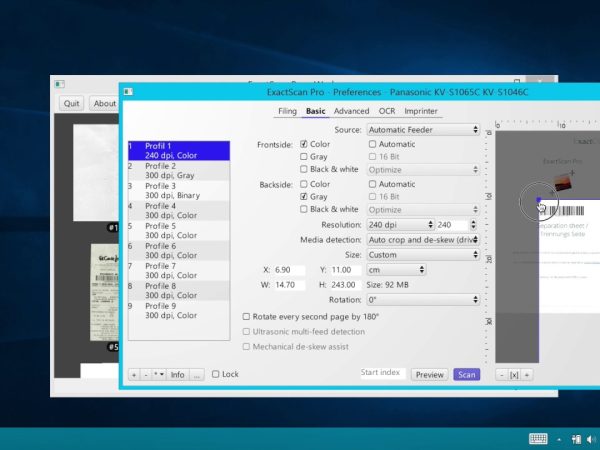
Task: Enable the Backside Color checkbox
Action: coord(304,184)
